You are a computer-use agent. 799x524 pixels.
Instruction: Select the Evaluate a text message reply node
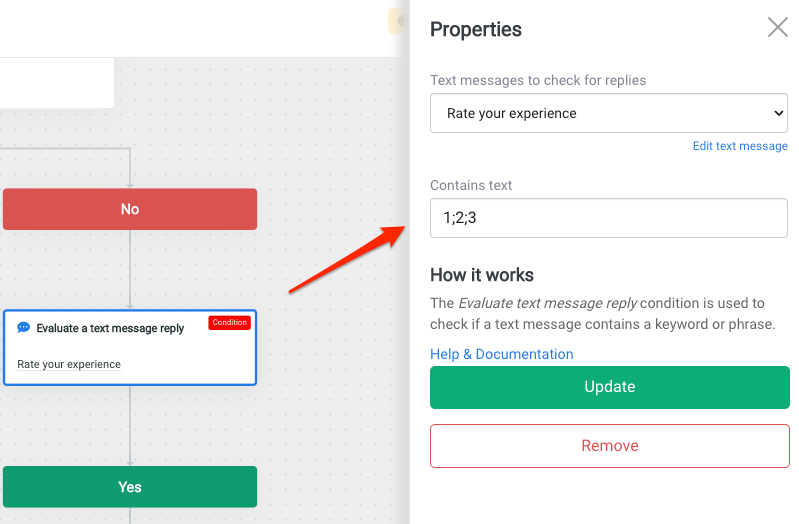pos(130,348)
